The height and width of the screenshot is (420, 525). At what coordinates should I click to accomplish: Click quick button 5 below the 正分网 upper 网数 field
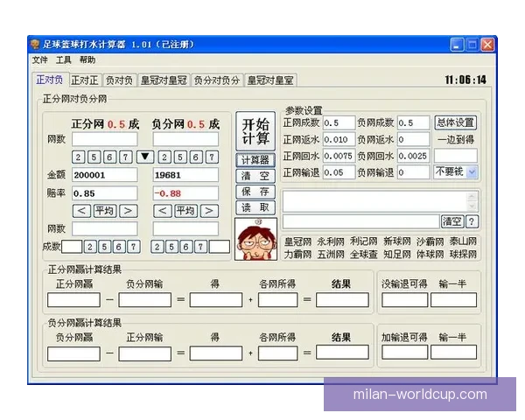click(x=94, y=157)
